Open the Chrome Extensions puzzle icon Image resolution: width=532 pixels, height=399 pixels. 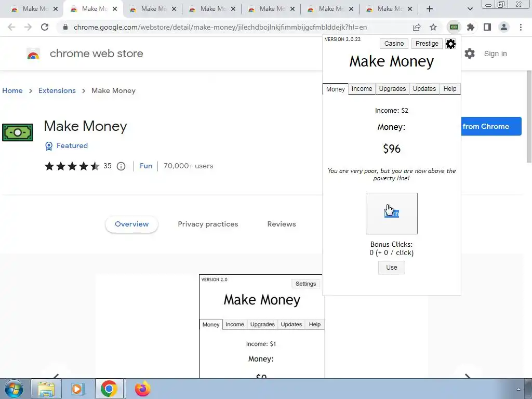(471, 27)
